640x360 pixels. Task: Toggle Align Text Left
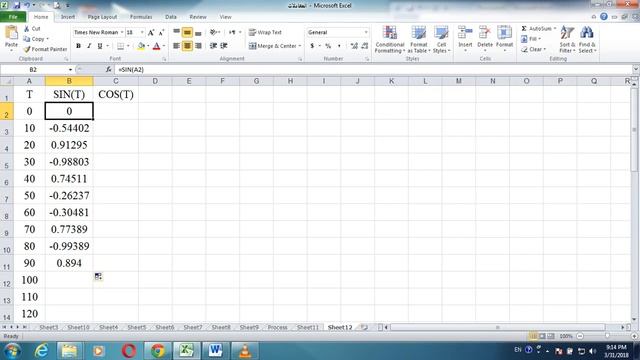pos(176,46)
